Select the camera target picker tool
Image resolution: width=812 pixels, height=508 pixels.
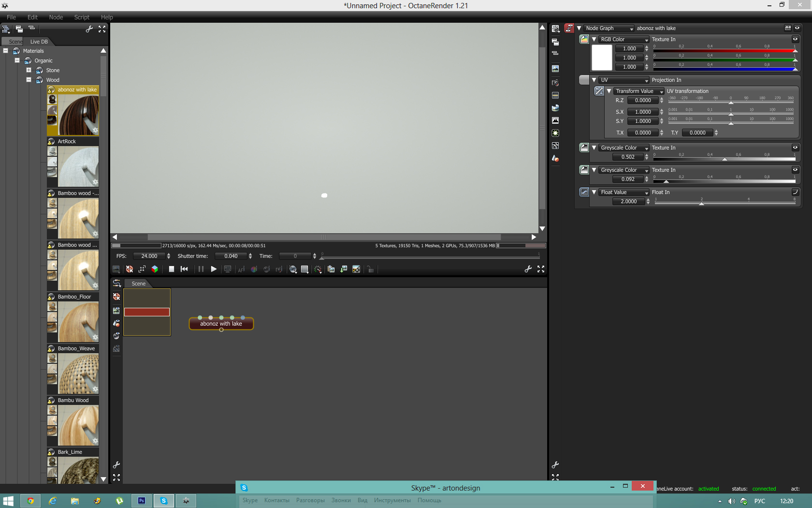click(x=279, y=269)
